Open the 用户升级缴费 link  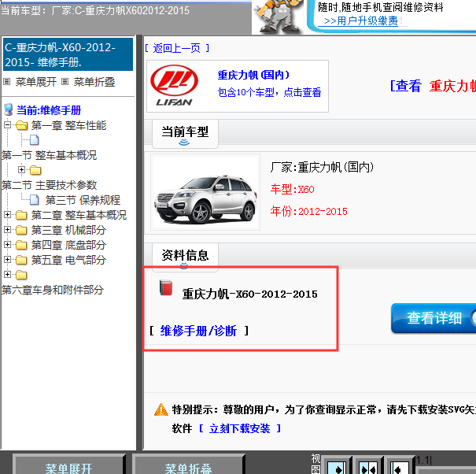point(360,20)
